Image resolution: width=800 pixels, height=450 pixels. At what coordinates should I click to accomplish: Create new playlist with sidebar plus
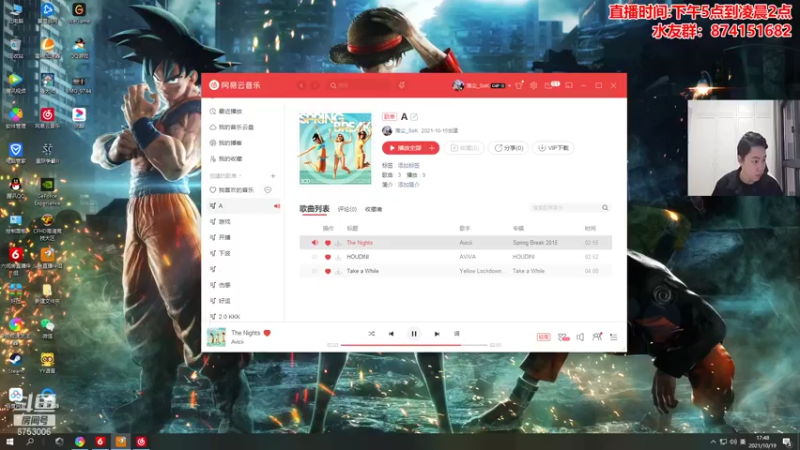tap(273, 176)
